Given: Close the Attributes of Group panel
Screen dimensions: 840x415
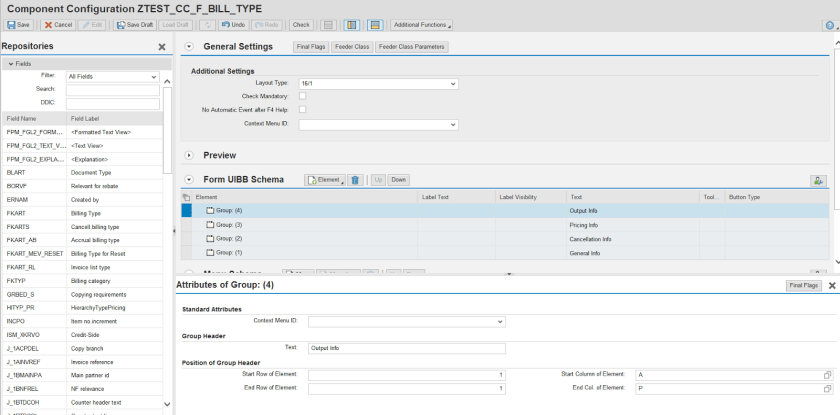Looking at the screenshot, I should [x=832, y=286].
